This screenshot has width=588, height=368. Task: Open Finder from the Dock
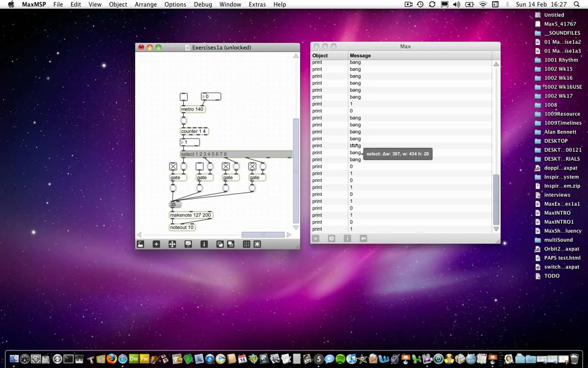(14, 359)
